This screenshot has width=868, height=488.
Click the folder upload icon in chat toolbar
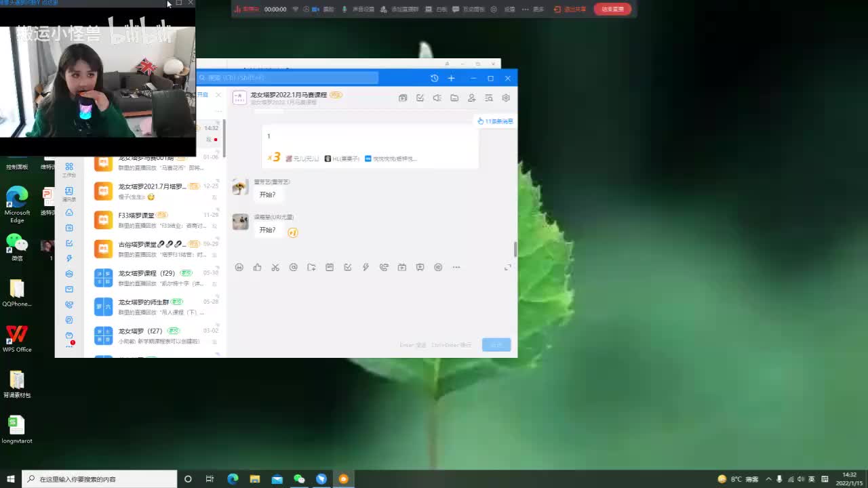(311, 268)
